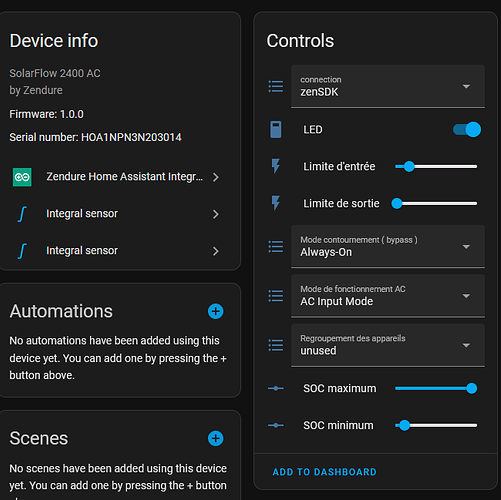Click the lightning icon next to Limite d'entrée
Screen dimensions: 501x500
click(276, 166)
